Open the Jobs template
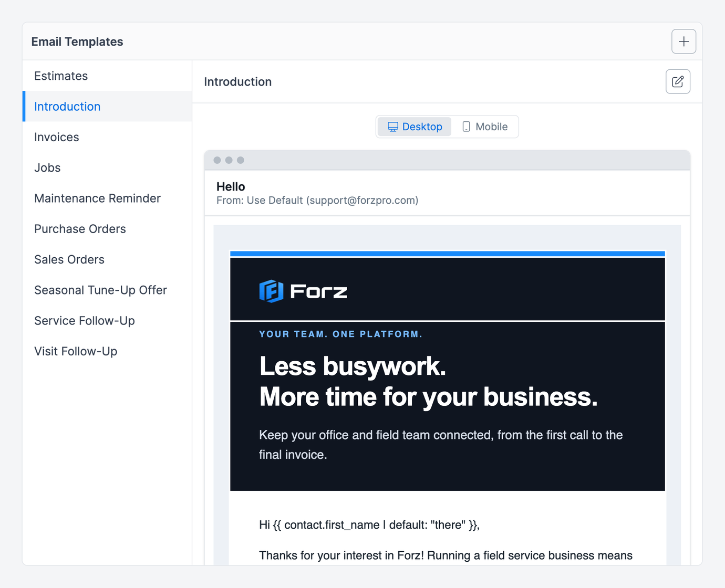Image resolution: width=725 pixels, height=588 pixels. pyautogui.click(x=107, y=167)
